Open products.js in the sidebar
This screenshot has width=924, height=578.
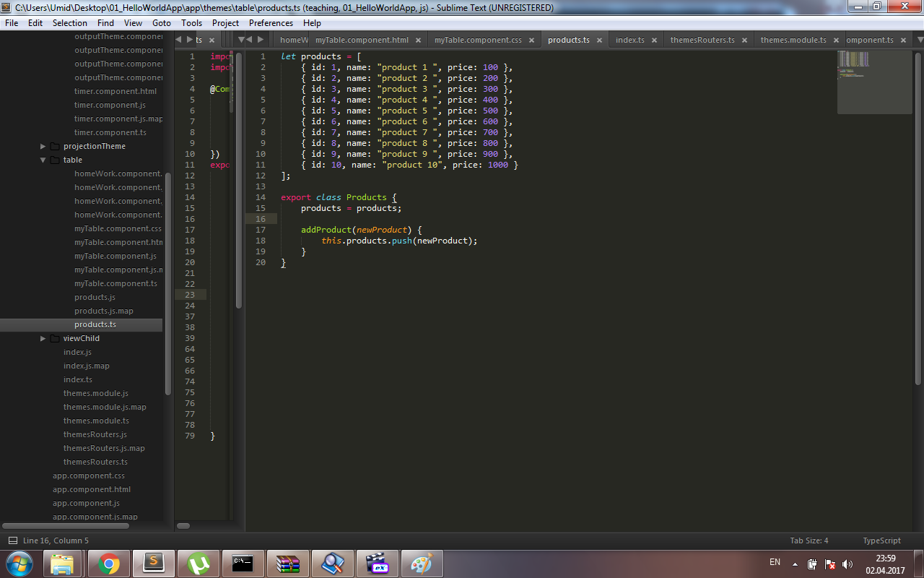[x=95, y=297]
